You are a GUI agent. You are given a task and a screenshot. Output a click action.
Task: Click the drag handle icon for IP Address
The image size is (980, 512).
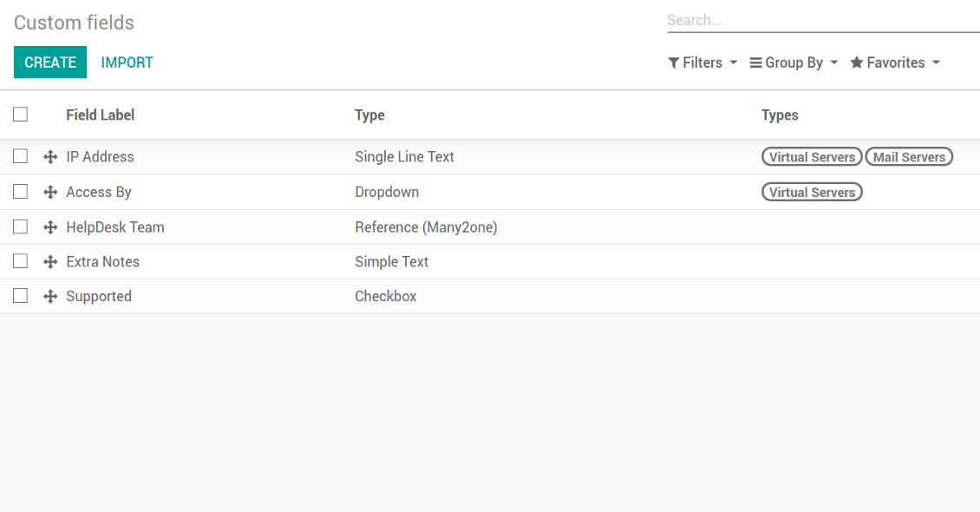coord(50,157)
